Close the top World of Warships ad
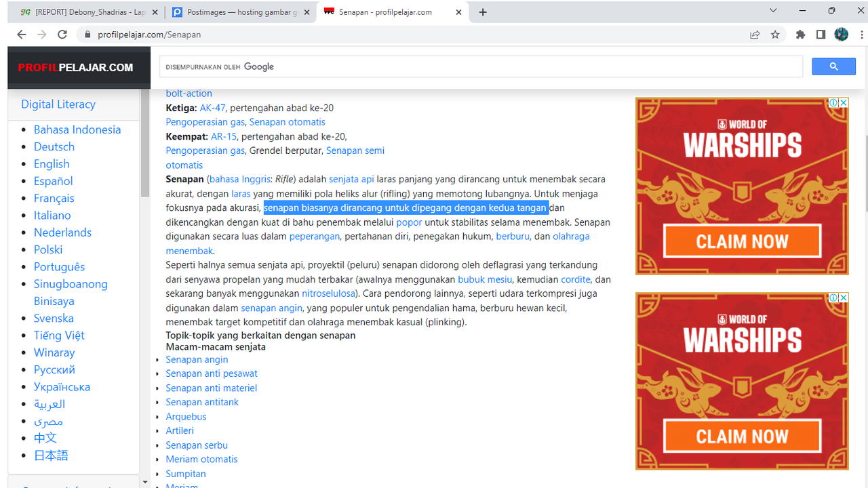868x488 pixels. [x=844, y=102]
